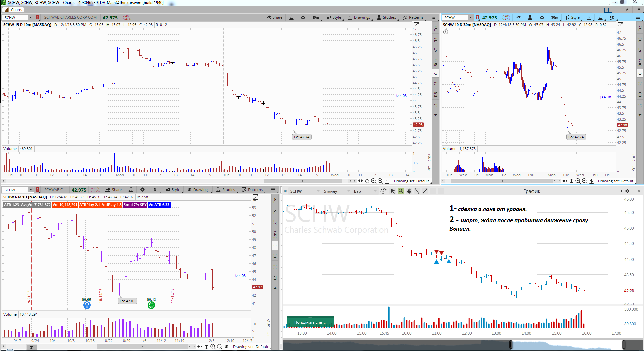Open Drawings menu in 10m chart toolbar
Viewport: 644px width, 351px height.
pos(359,17)
